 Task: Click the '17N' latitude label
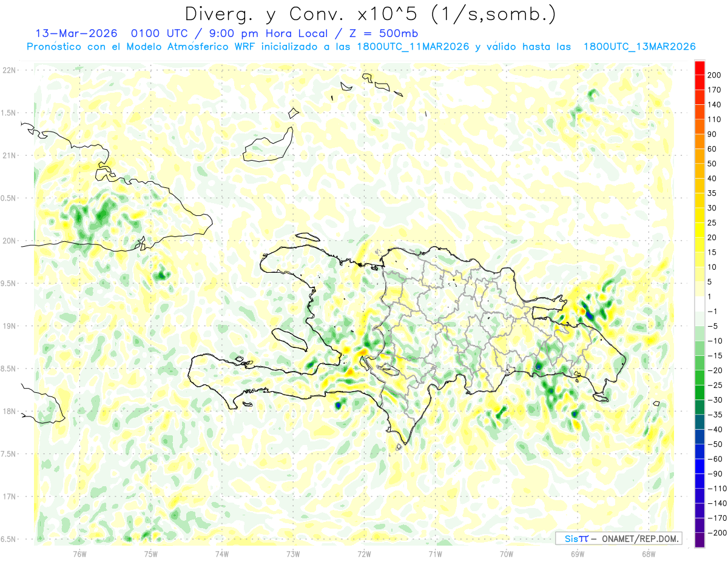click(x=8, y=497)
